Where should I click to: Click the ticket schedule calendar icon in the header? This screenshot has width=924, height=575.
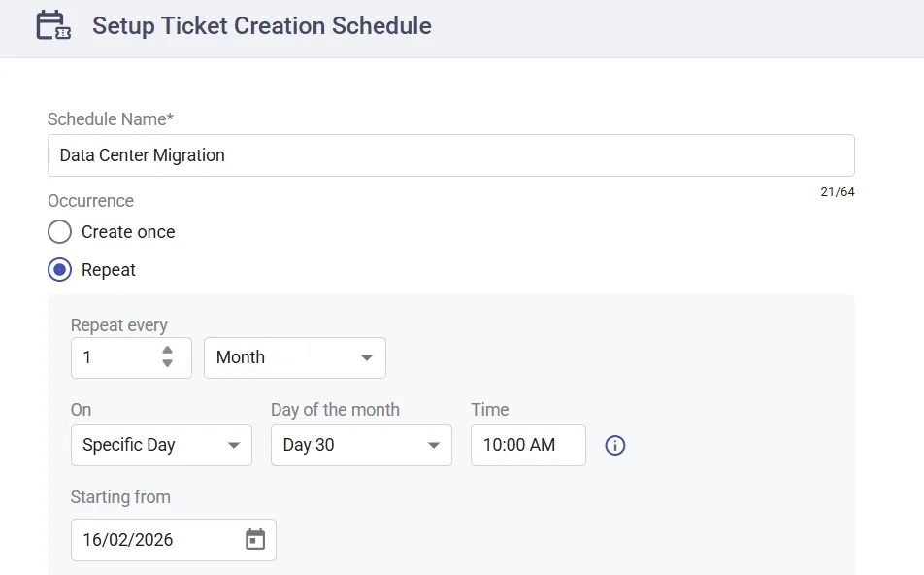point(52,25)
